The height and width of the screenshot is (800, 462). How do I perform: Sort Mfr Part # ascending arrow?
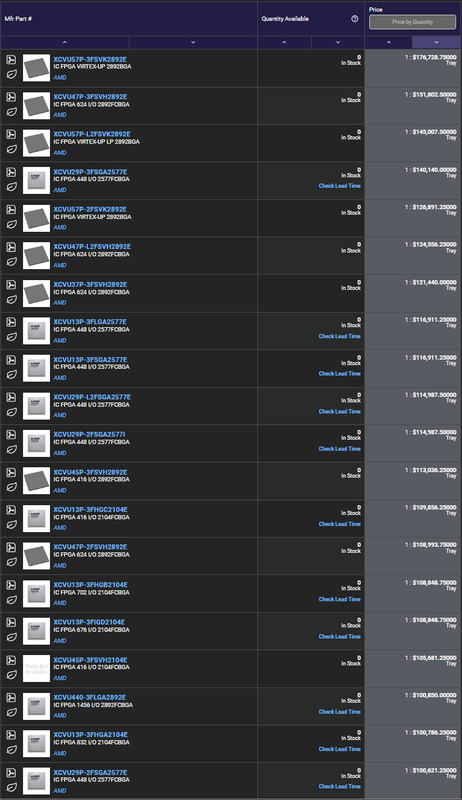65,42
